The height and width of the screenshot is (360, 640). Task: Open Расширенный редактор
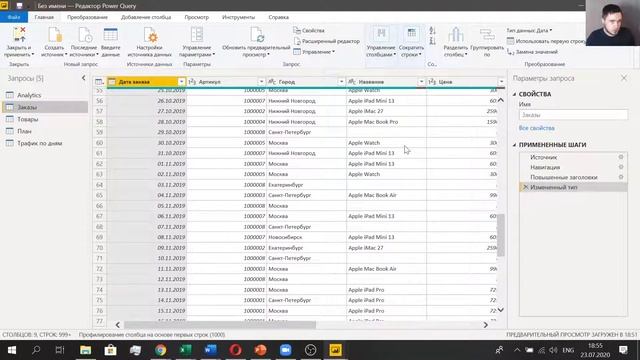pyautogui.click(x=327, y=41)
